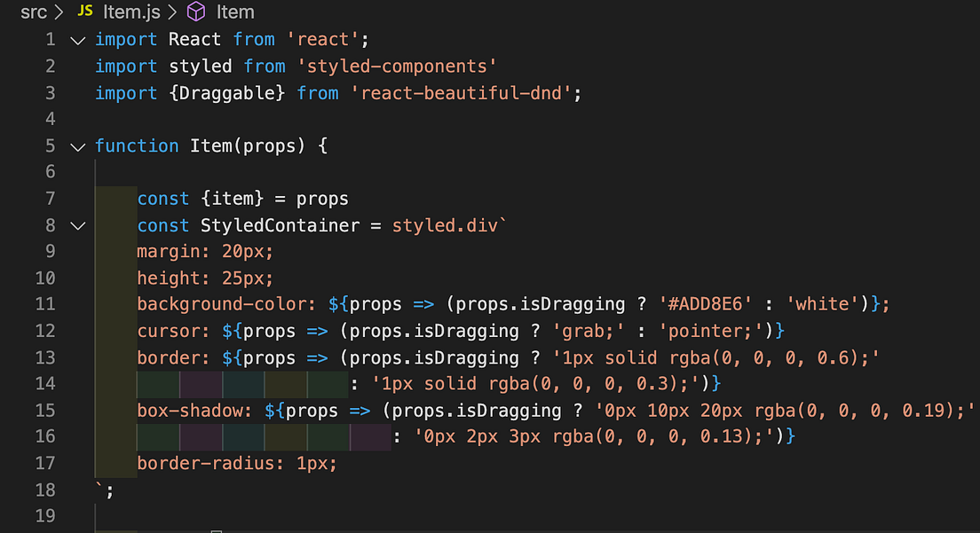The width and height of the screenshot is (980, 533).
Task: Click line number 4 in gutter
Action: coord(50,119)
